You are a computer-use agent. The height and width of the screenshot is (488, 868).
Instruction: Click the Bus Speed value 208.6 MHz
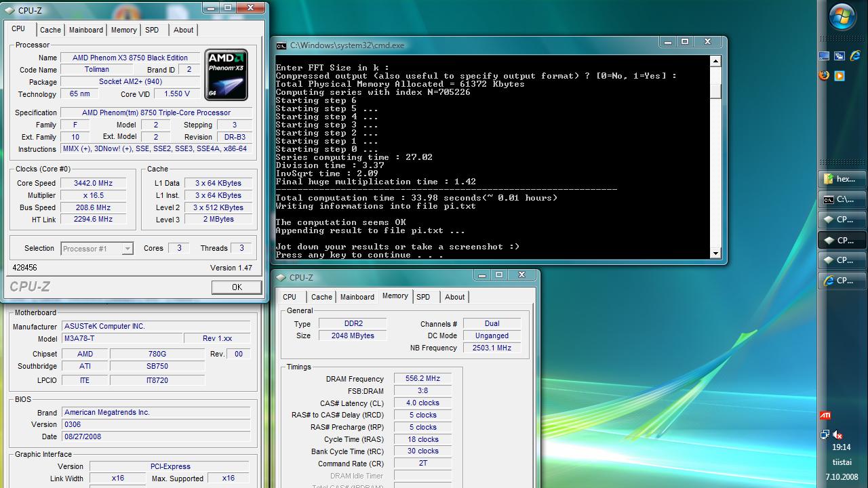(x=93, y=207)
